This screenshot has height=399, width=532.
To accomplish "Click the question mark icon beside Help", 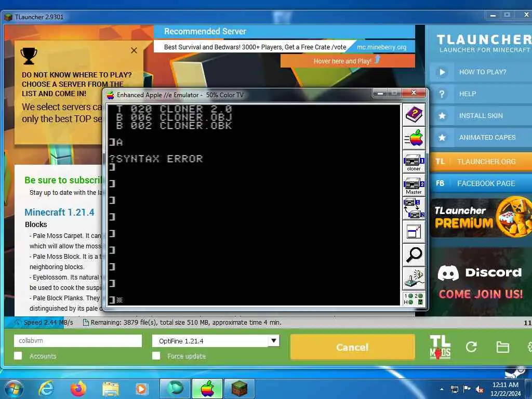I will 442,94.
